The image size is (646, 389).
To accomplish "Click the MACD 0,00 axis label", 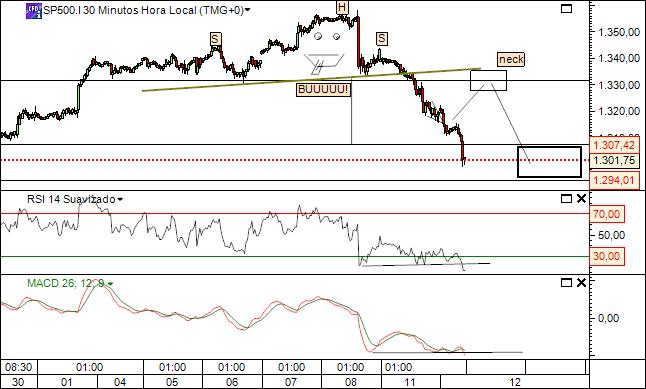I will 608,318.
